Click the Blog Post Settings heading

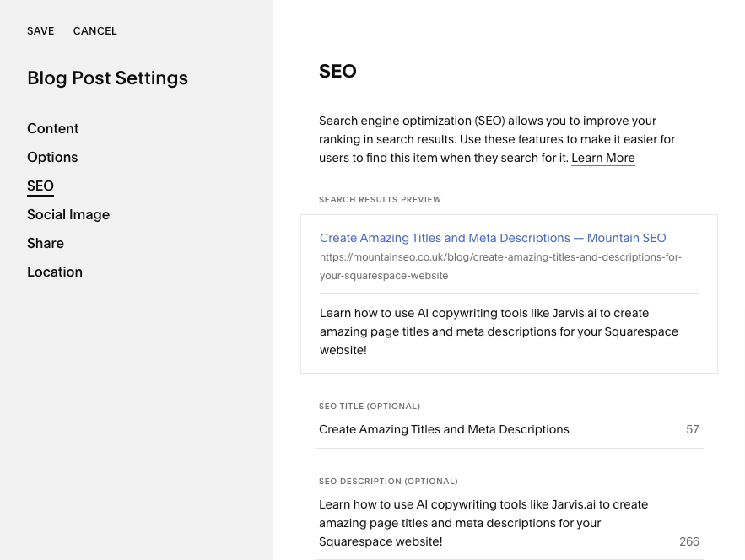(107, 78)
